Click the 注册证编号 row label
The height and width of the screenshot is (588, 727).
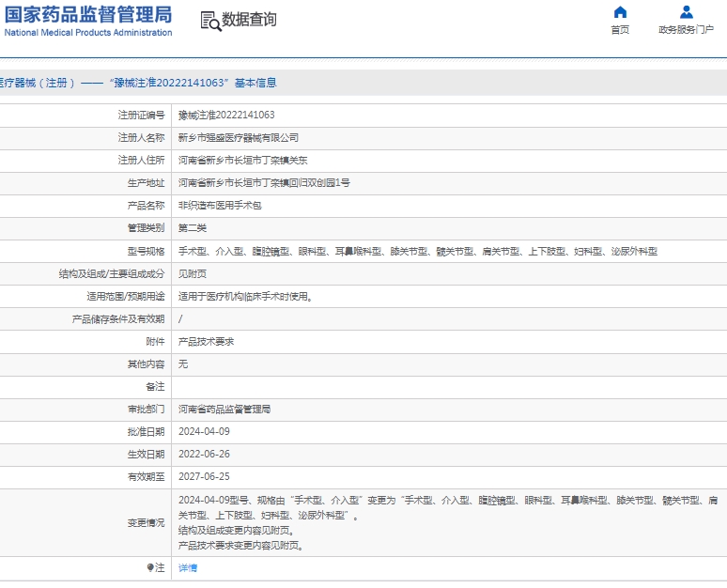pos(141,115)
